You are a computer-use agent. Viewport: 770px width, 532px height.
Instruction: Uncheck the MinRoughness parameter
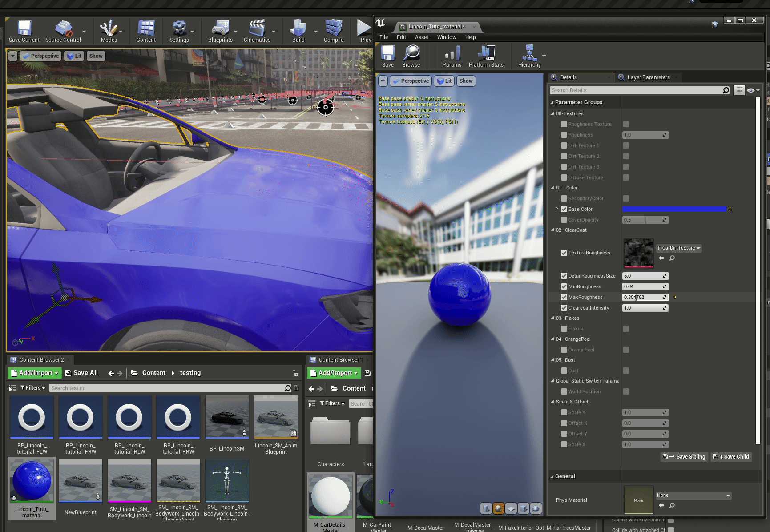tap(564, 286)
